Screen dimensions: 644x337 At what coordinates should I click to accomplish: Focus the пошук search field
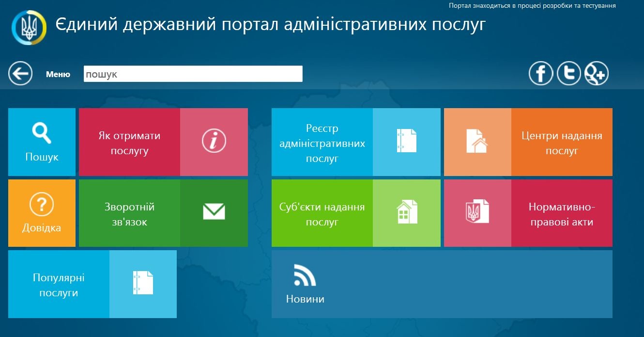pos(193,74)
